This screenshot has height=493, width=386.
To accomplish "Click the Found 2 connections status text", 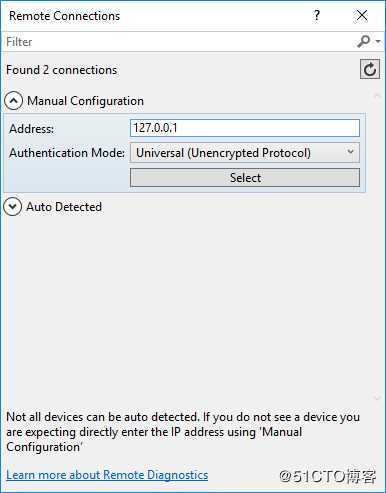I will (62, 70).
